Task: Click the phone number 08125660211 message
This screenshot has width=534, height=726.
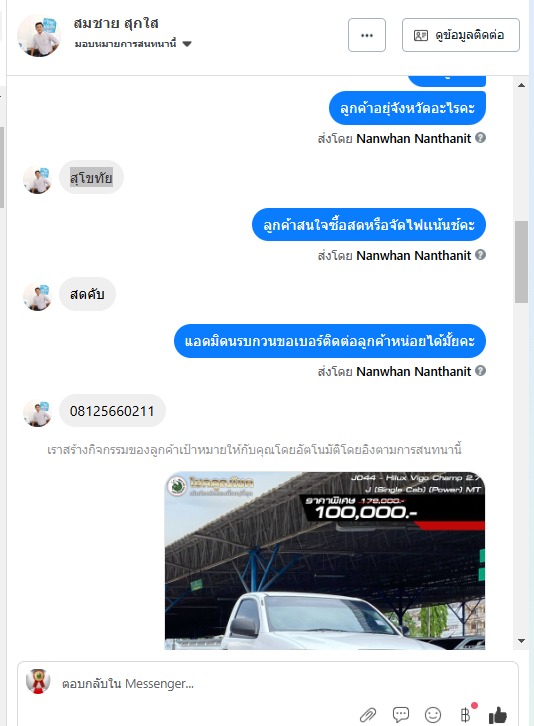Action: click(x=112, y=411)
